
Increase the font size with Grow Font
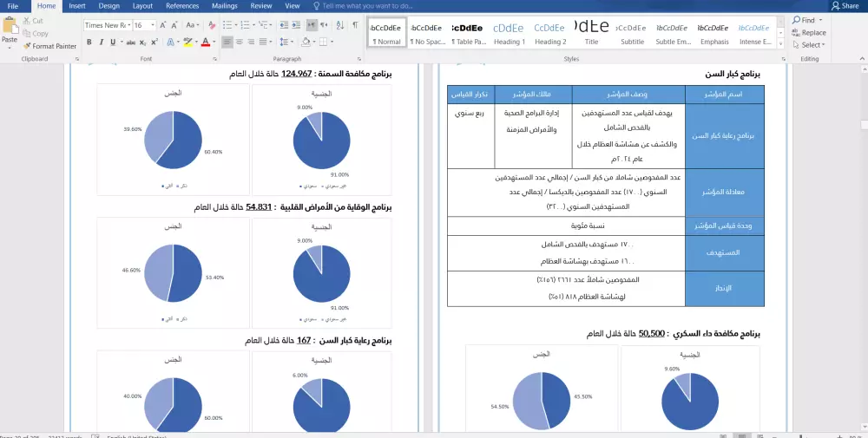163,25
